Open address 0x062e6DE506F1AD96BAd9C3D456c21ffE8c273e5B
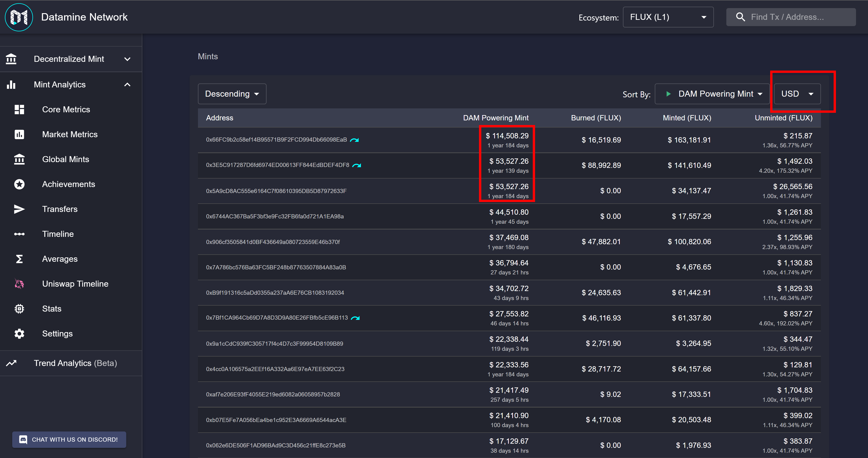 pos(276,445)
